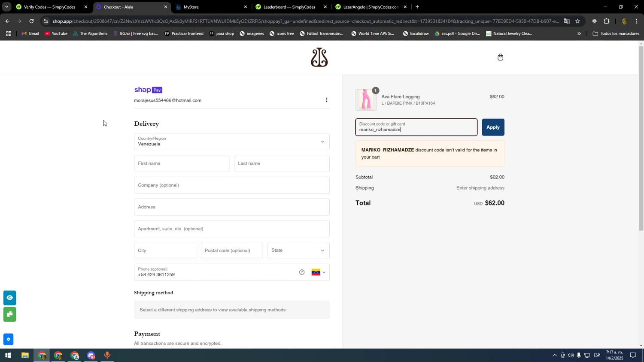This screenshot has width=644, height=362.
Task: Click the Last name field
Action: point(282,163)
